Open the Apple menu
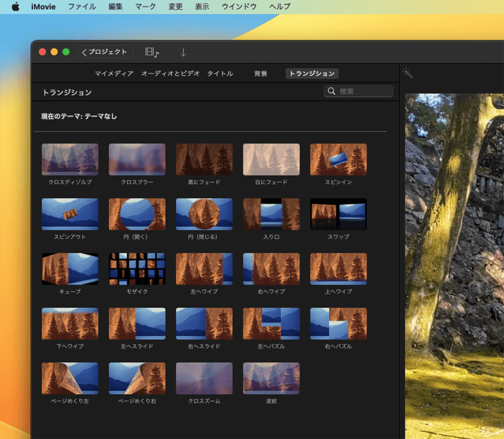Image resolution: width=504 pixels, height=439 pixels. tap(16, 7)
